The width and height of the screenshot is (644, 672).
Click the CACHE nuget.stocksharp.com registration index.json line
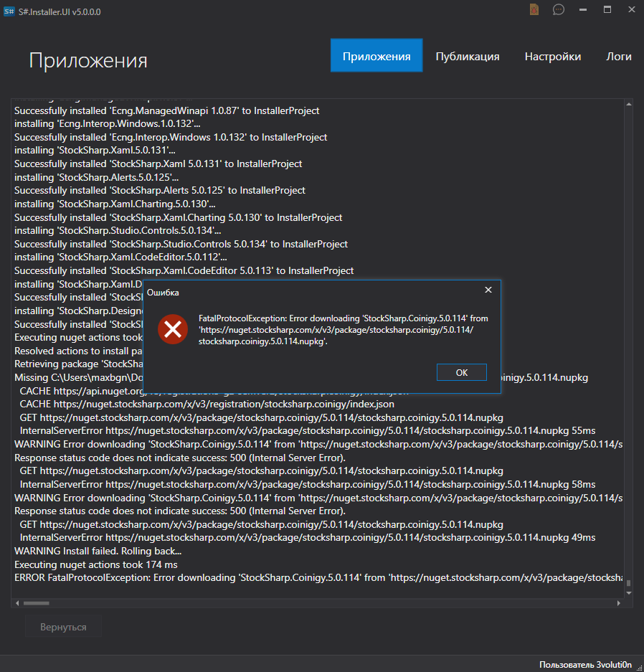[x=207, y=404]
